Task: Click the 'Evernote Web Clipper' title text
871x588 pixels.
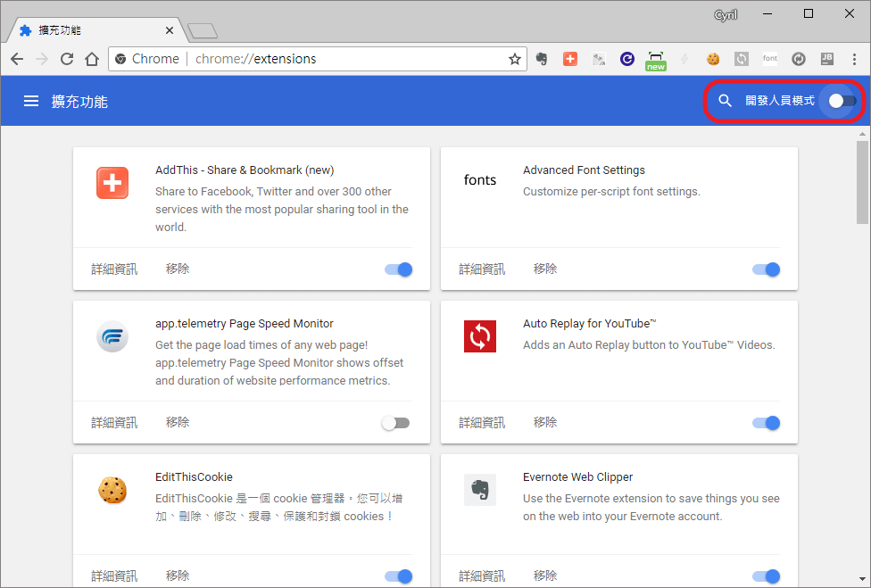Action: coord(577,477)
